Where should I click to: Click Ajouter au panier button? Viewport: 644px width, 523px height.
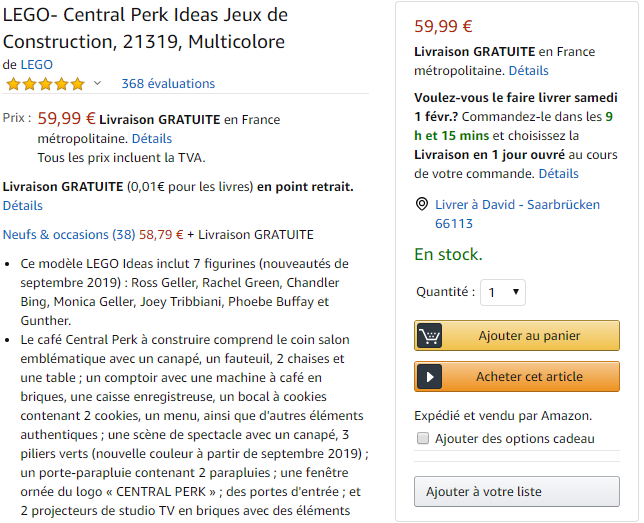click(529, 335)
